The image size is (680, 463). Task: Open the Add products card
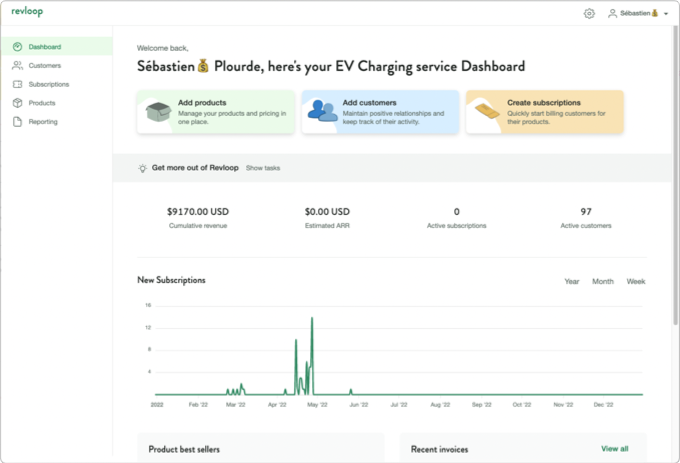tap(215, 111)
